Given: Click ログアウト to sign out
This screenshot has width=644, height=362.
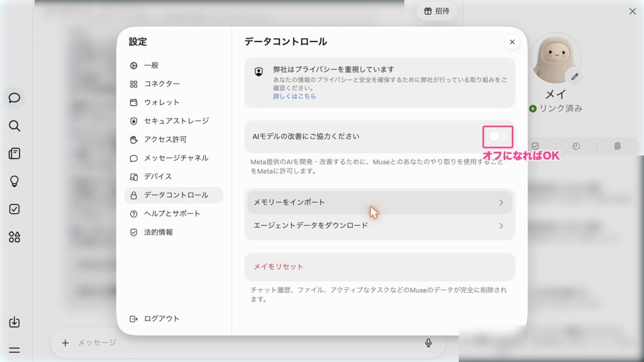Looking at the screenshot, I should [x=155, y=318].
